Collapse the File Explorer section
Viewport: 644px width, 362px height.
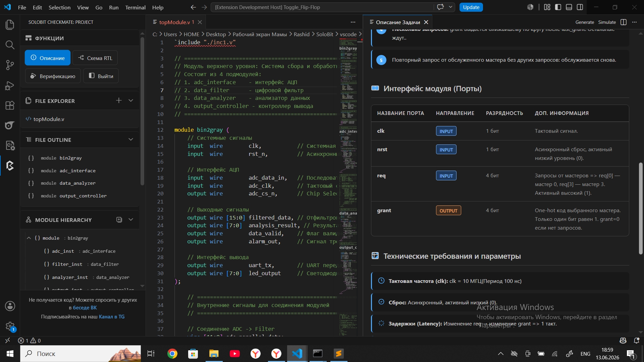tap(131, 101)
